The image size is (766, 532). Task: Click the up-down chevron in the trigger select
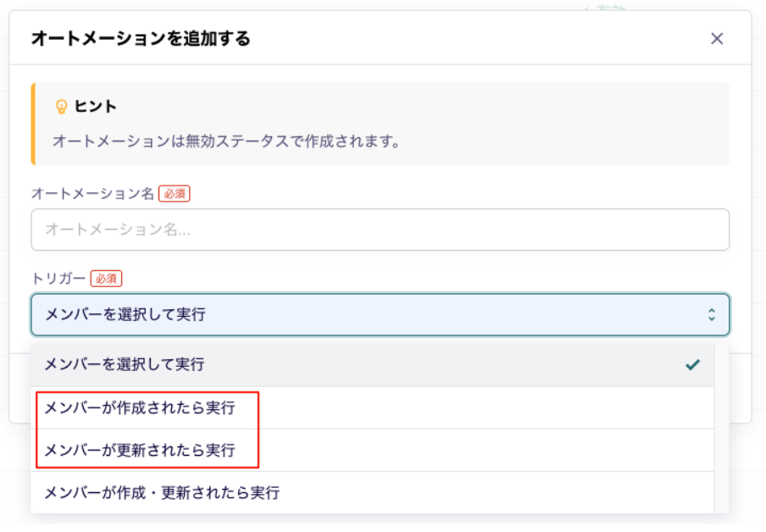click(712, 315)
